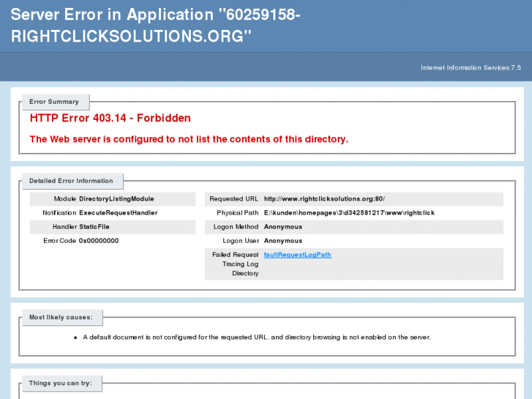Screen dimensions: 532x399
Task: Click the Failed Request Tracing Log Directory label
Action: point(236,264)
